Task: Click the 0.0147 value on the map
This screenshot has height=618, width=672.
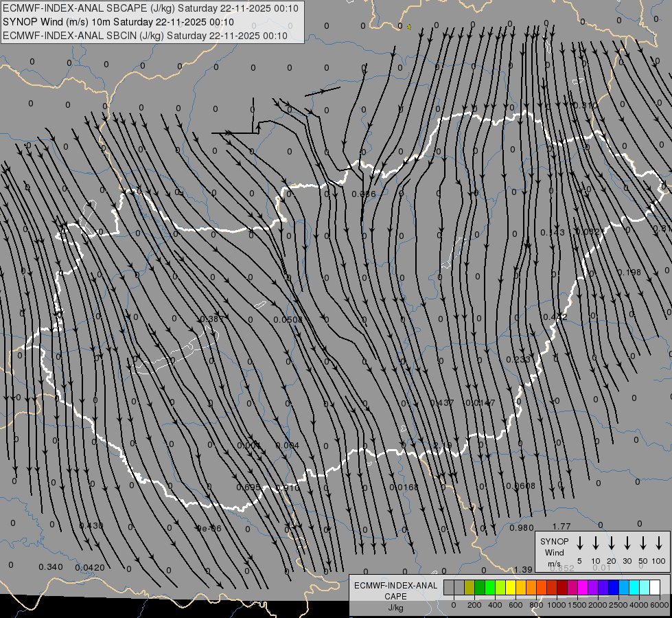Action: point(482,402)
